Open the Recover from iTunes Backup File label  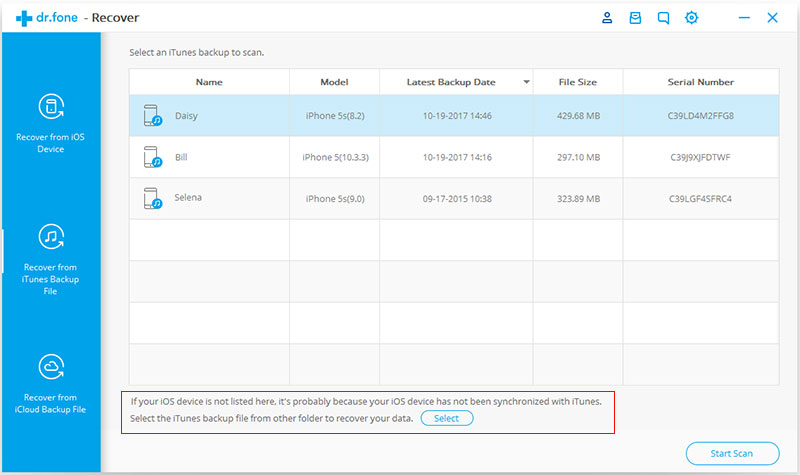51,279
